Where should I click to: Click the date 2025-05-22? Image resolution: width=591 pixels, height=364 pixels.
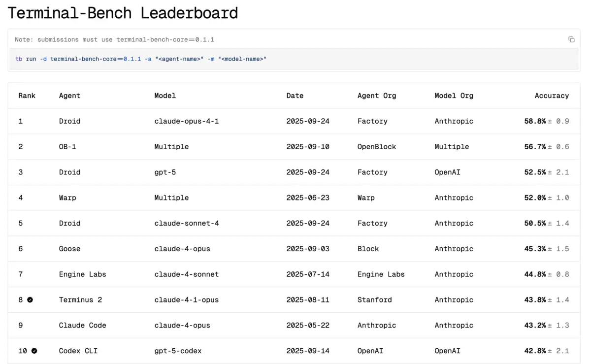pyautogui.click(x=308, y=325)
